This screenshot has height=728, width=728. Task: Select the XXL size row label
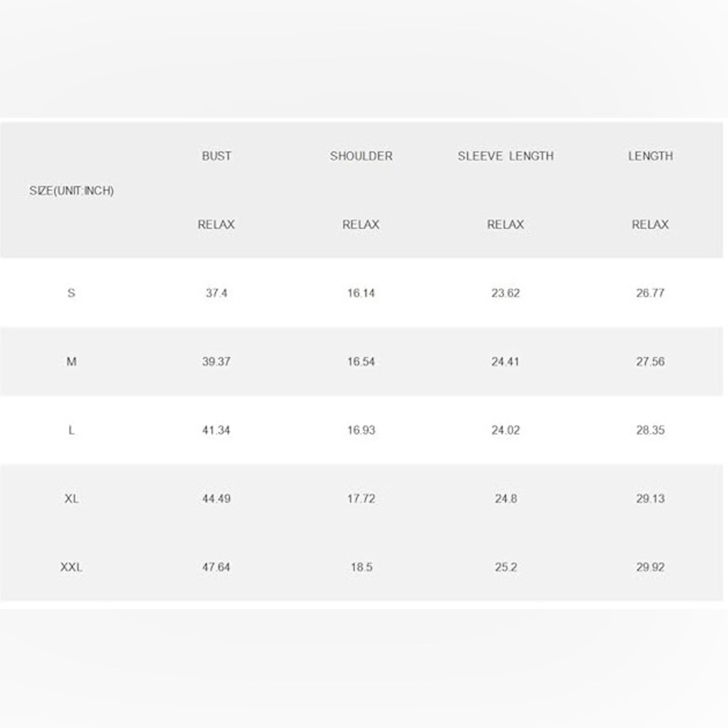point(71,567)
